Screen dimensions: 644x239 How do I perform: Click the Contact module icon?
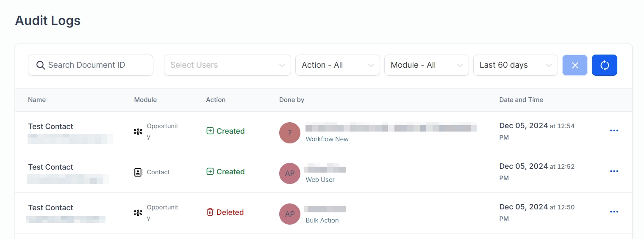[138, 172]
